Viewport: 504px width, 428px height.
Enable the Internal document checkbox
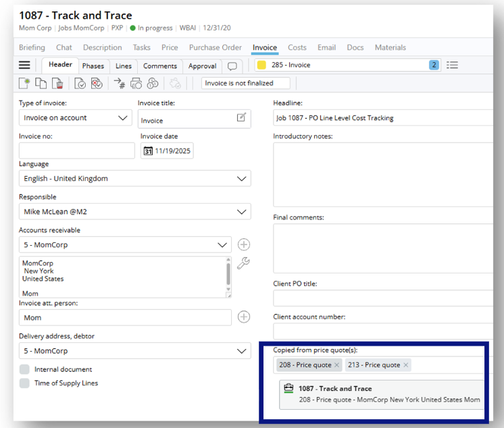coord(24,369)
